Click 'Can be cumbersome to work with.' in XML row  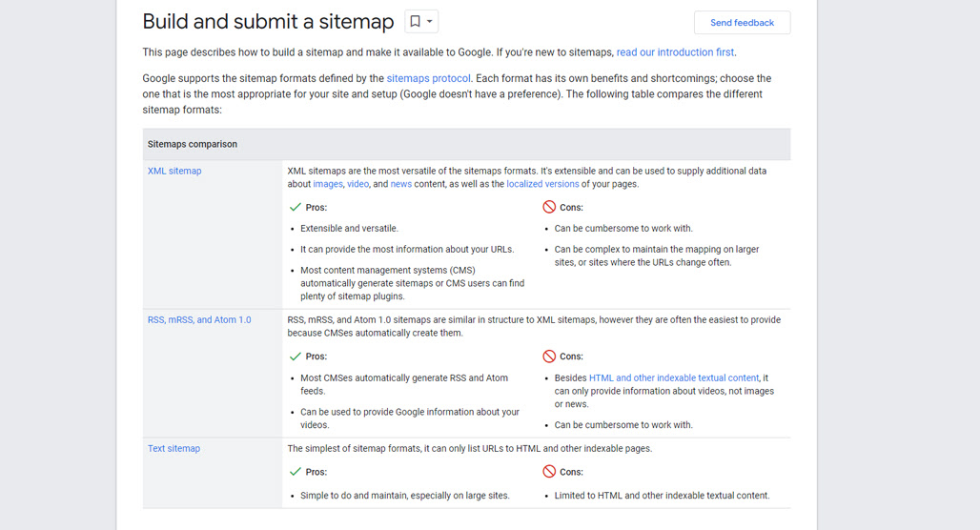[623, 229]
